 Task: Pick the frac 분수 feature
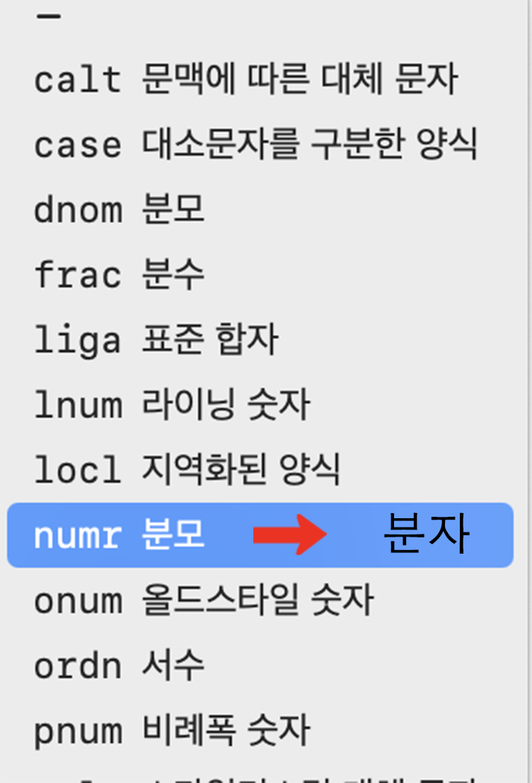(260, 274)
